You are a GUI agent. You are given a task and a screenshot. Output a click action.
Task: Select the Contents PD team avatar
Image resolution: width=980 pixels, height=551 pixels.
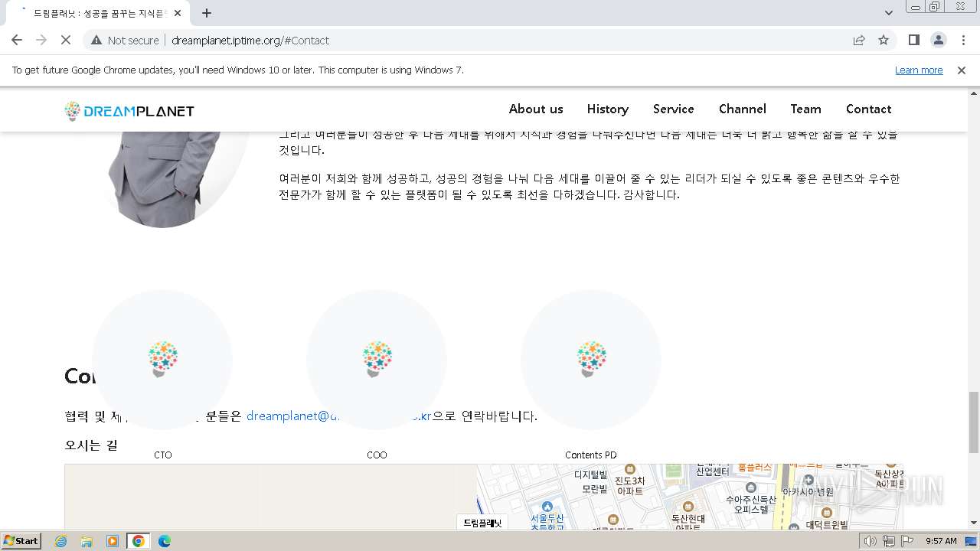591,360
